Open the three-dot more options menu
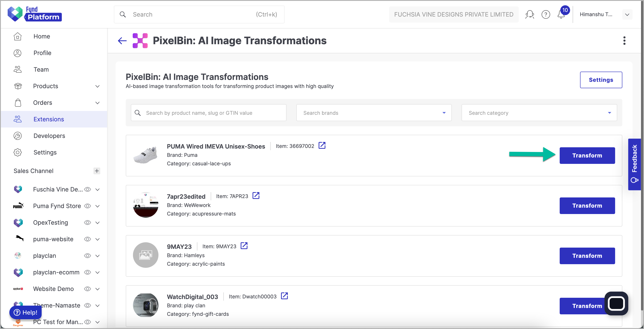Viewport: 644px width, 329px height. click(x=624, y=41)
